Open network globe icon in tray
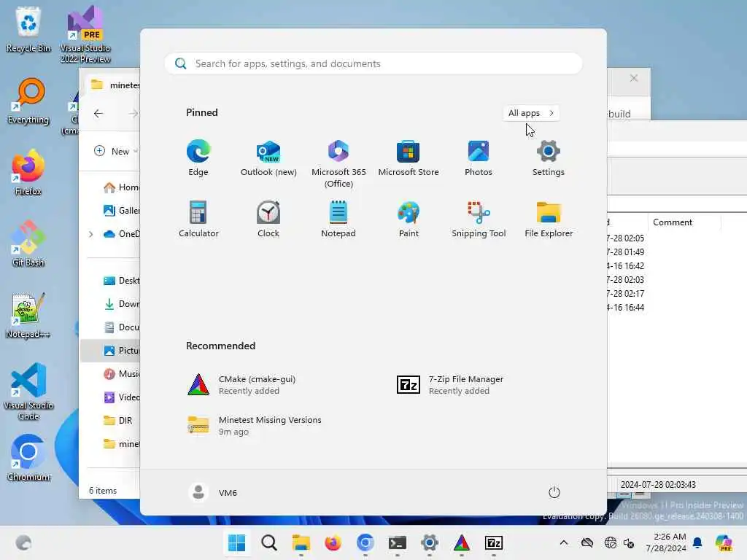Viewport: 747px width, 560px height. point(611,542)
